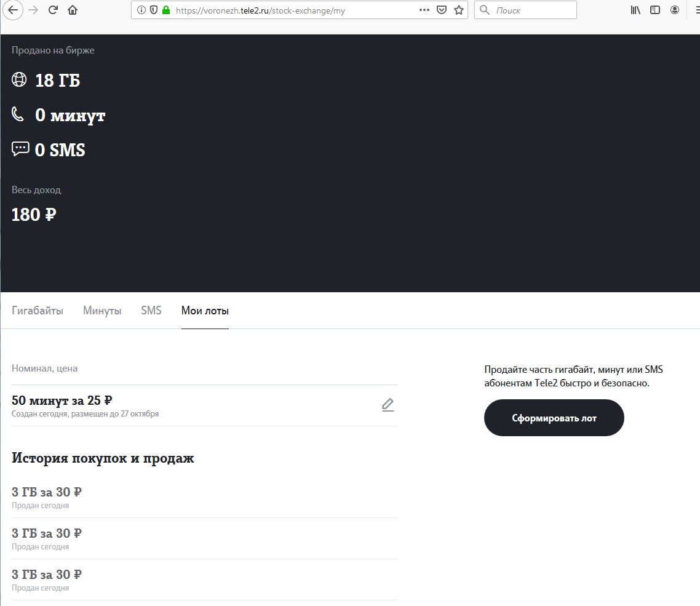Open site information icon in address bar
Viewport: 700px width, 606px height.
(141, 10)
